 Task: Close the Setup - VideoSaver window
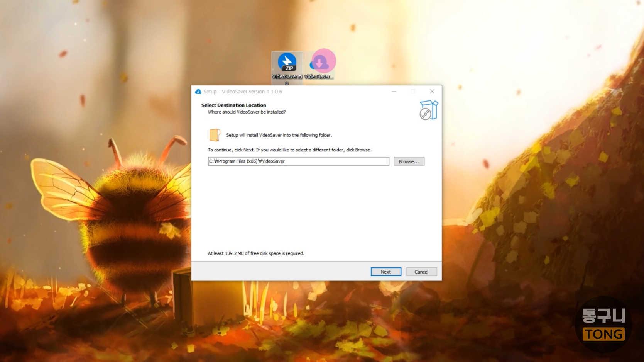click(x=432, y=92)
